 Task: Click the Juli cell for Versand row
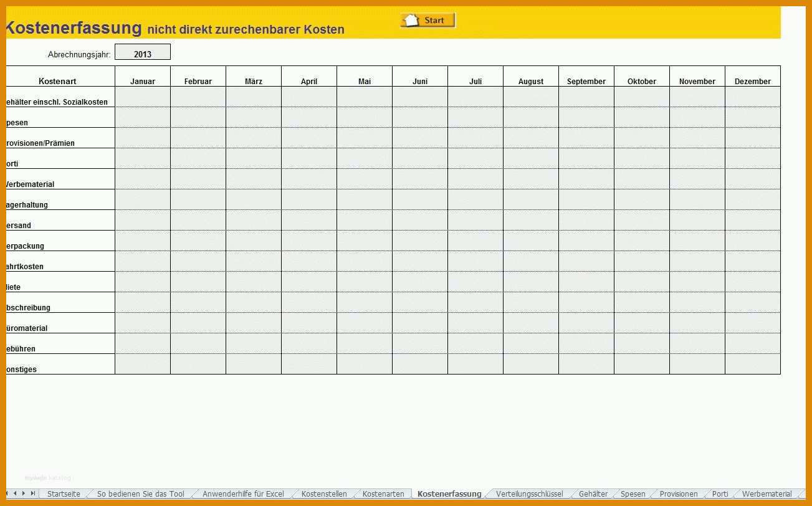[475, 220]
